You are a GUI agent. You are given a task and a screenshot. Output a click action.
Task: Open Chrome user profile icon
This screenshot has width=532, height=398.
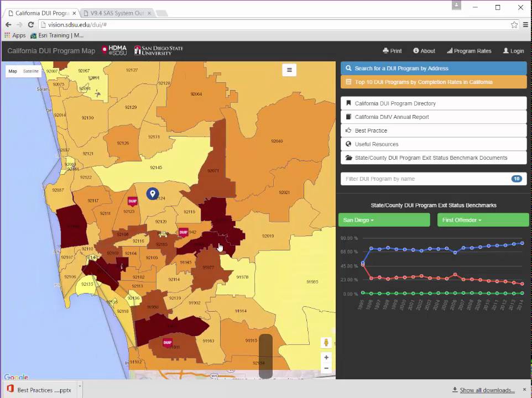[x=456, y=5]
